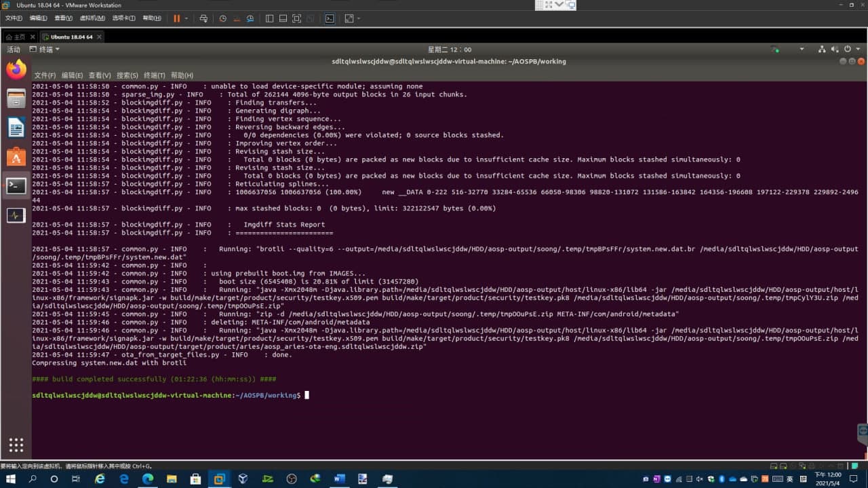Close the Ubuntu 18.04 64 tab
The height and width of the screenshot is (488, 868).
[x=98, y=37]
